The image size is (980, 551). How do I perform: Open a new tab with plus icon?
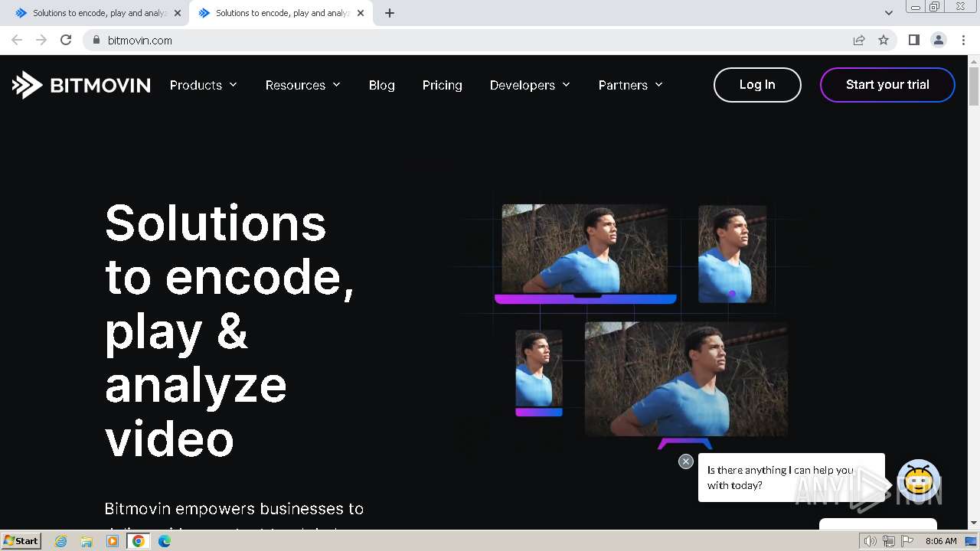point(389,13)
